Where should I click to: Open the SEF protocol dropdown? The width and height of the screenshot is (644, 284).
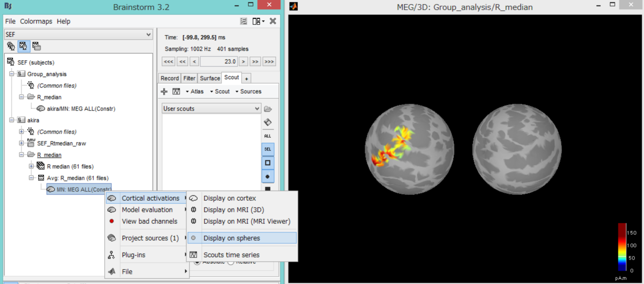tap(78, 34)
